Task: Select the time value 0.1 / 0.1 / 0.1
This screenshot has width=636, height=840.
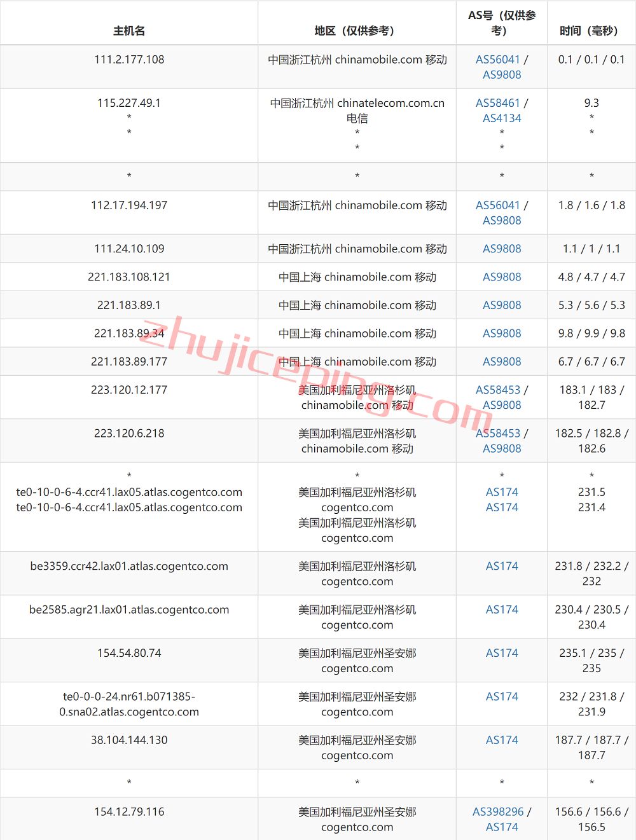Action: (x=591, y=59)
